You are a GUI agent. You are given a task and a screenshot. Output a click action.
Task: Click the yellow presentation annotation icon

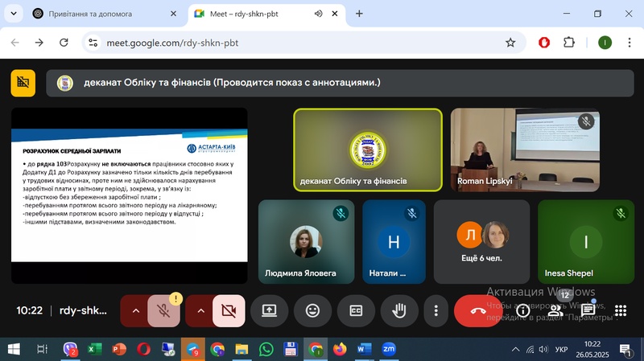(23, 82)
